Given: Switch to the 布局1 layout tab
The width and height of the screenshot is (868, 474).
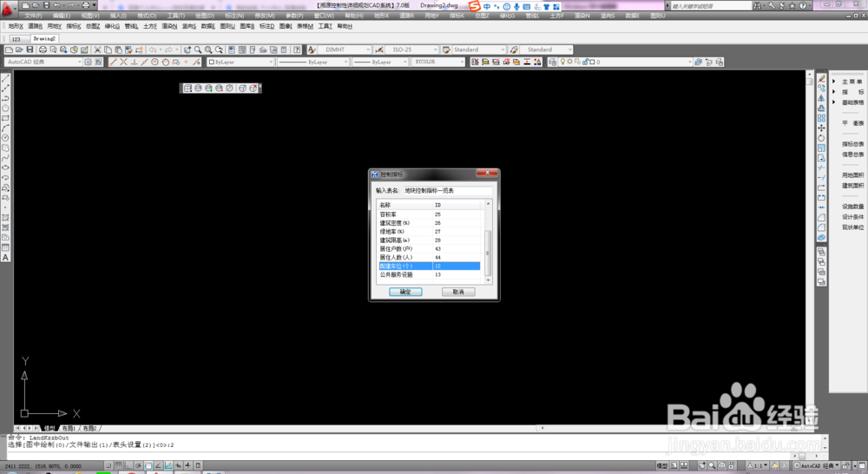Looking at the screenshot, I should click(68, 429).
